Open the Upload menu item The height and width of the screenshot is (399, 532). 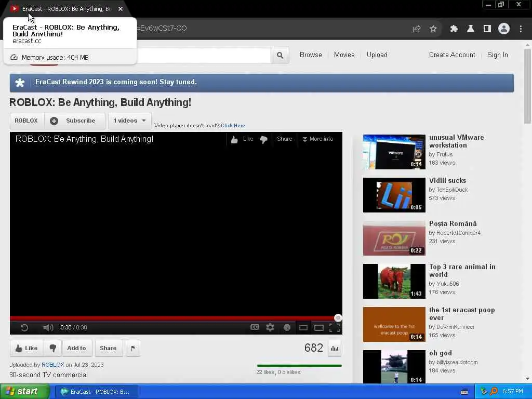[377, 55]
